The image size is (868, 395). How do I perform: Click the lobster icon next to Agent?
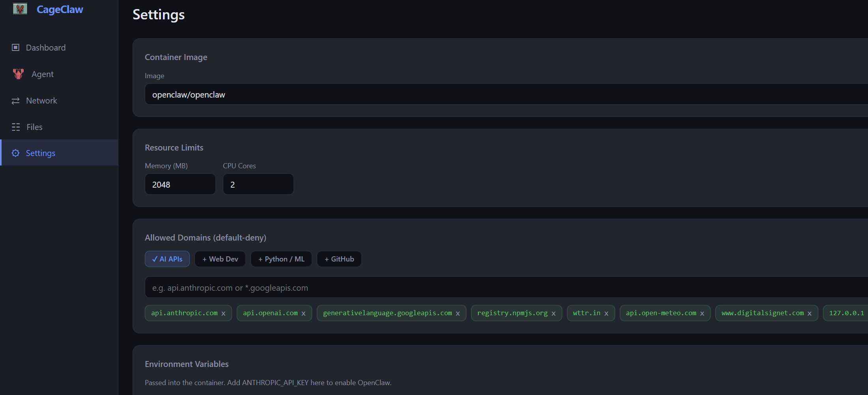[x=18, y=73]
